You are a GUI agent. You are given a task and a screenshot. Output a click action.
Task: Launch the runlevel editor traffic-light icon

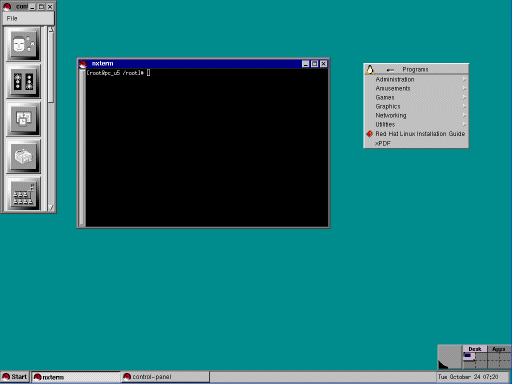click(x=23, y=82)
